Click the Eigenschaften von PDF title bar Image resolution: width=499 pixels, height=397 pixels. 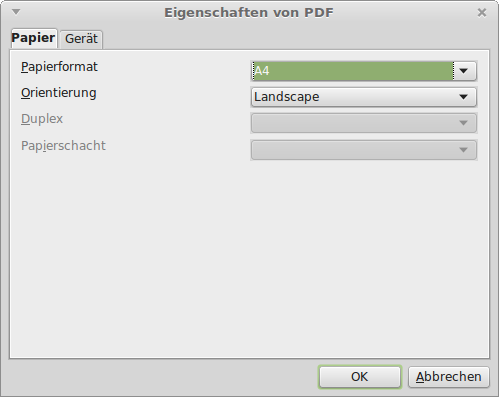(x=249, y=13)
